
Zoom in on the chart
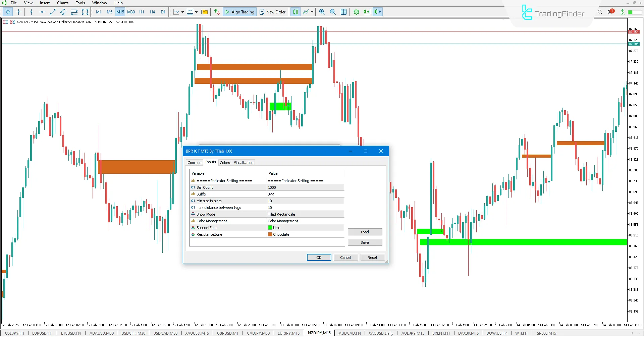pyautogui.click(x=322, y=12)
